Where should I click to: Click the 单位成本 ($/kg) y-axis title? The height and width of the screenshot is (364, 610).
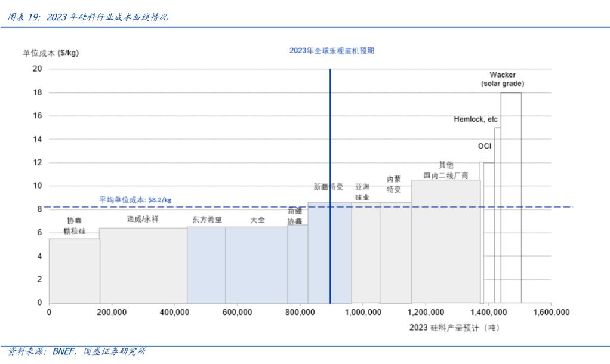tap(51, 53)
